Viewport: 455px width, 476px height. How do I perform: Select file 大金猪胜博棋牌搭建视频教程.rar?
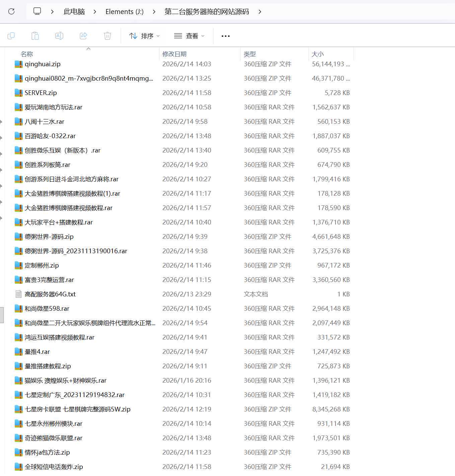coord(69,208)
